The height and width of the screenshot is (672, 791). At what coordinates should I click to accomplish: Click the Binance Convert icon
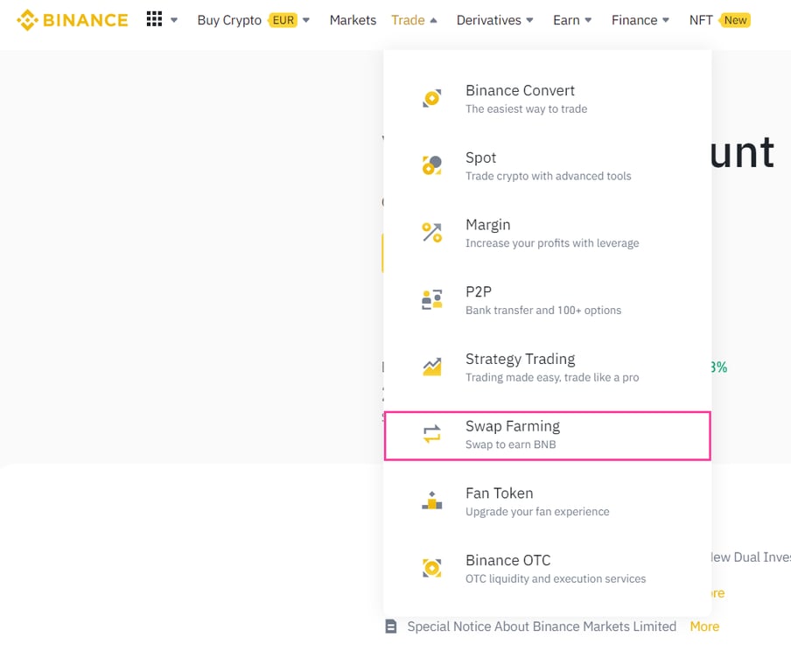(x=431, y=97)
